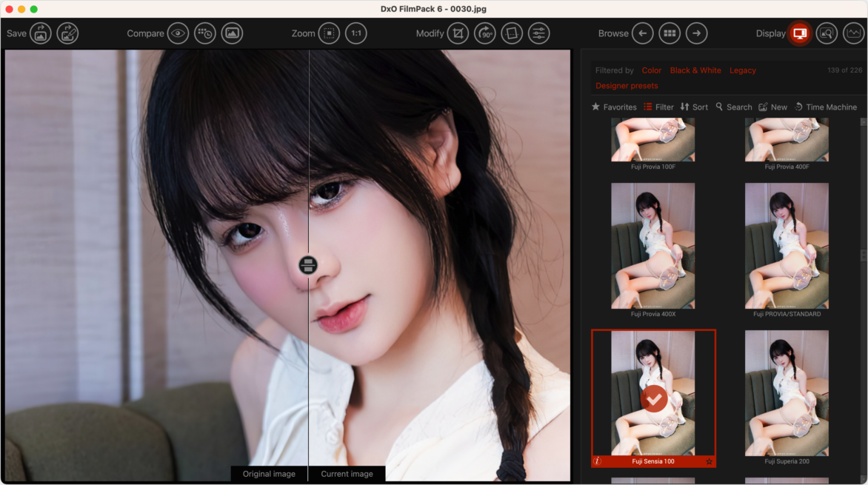This screenshot has height=485, width=868.
Task: Click the Display toolbar label
Action: (770, 33)
